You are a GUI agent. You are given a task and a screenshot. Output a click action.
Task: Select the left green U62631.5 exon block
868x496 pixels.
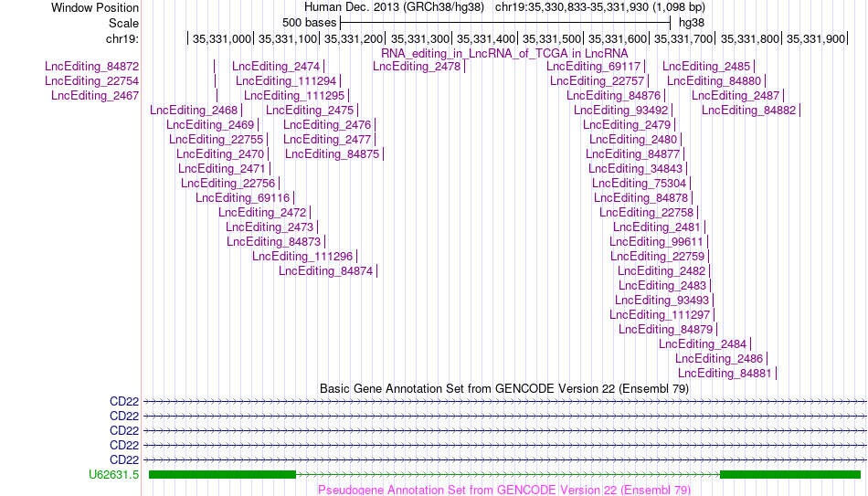click(x=223, y=474)
